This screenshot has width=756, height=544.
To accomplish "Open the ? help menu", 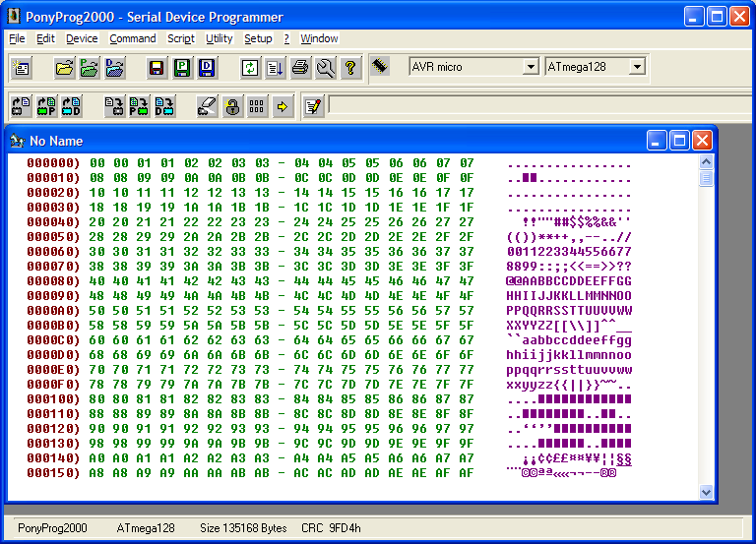I will [x=286, y=38].
